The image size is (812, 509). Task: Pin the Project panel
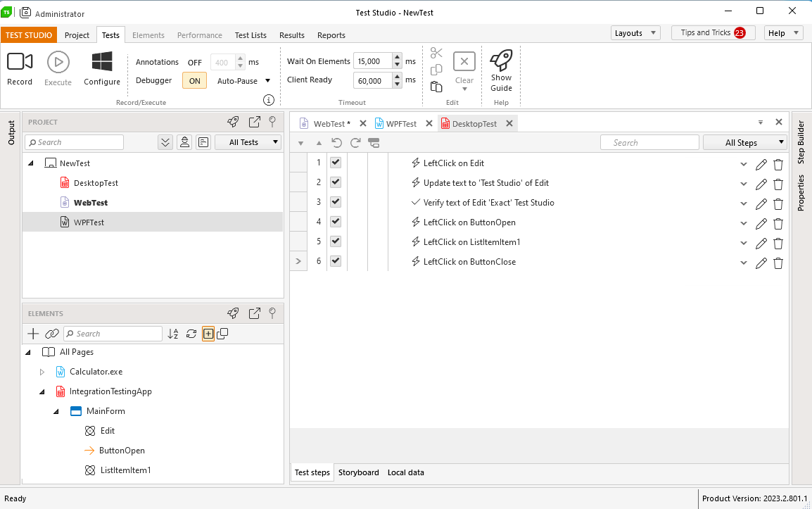[x=272, y=122]
